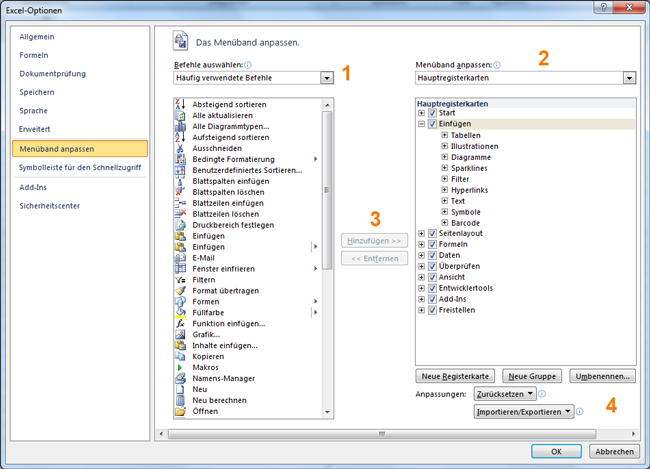The height and width of the screenshot is (469, 650).
Task: Click the horizontal scrollbar right arrow
Action: [633, 434]
